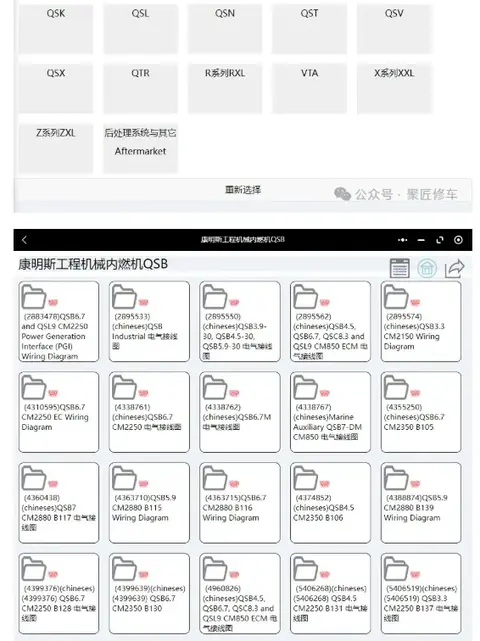Open folder icon for (2895550) QSB3.9-30
The width and height of the screenshot is (480, 641).
pos(215,297)
